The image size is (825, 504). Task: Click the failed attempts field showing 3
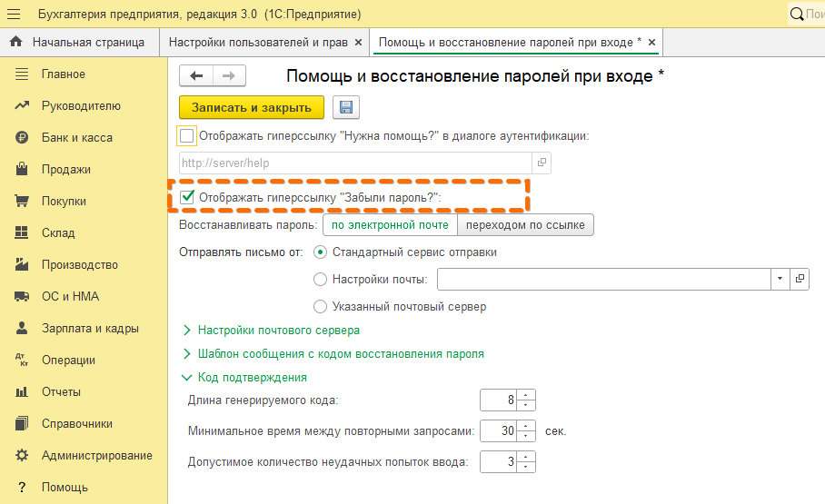point(498,461)
